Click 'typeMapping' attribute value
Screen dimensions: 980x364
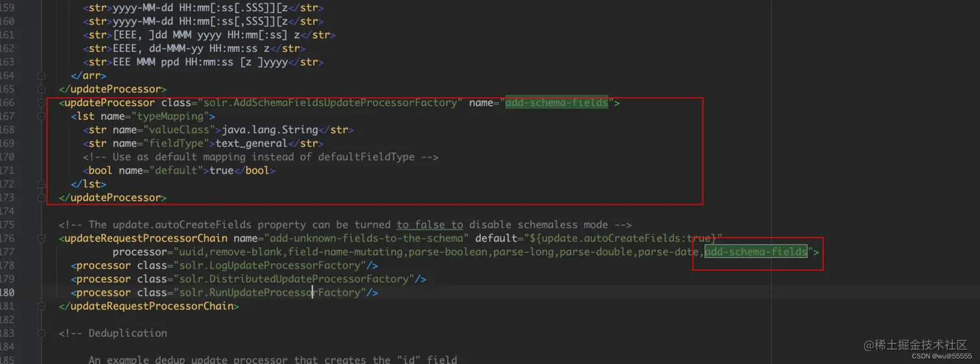tap(173, 117)
